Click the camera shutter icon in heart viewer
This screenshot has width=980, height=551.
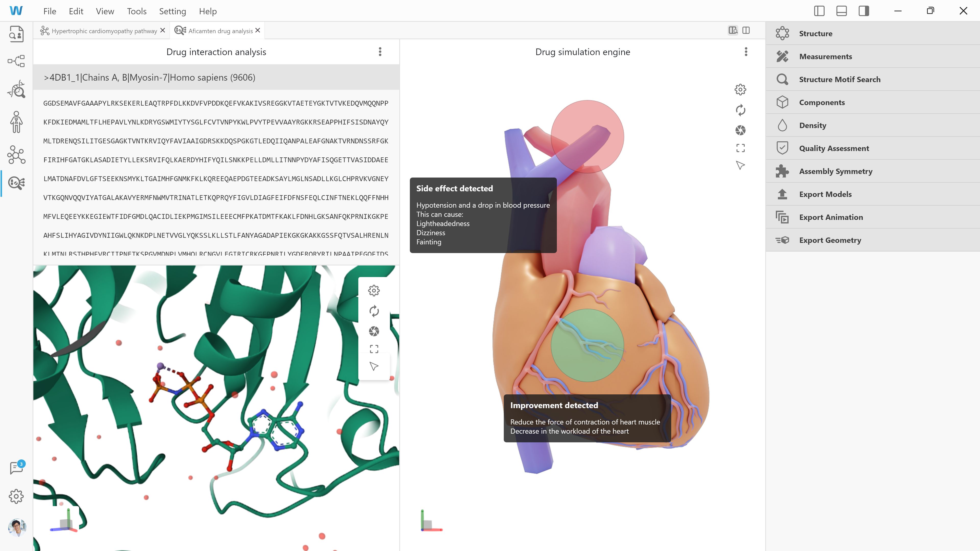click(740, 130)
